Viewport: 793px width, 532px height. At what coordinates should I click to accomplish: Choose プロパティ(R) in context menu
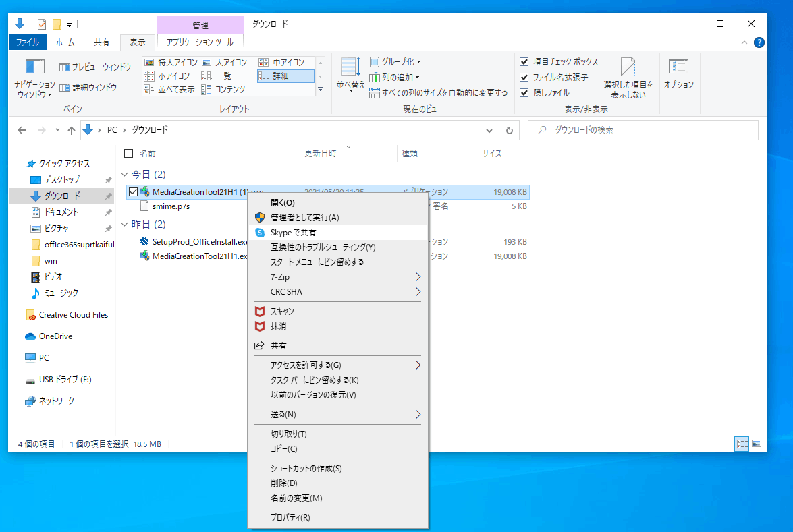tap(337, 517)
